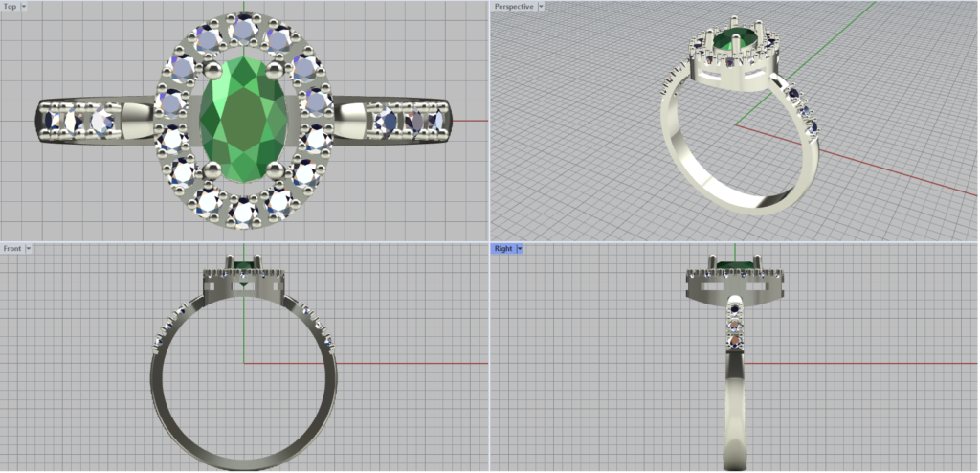Open the Front viewport dropdown arrow
The width and height of the screenshot is (980, 473).
(x=29, y=249)
